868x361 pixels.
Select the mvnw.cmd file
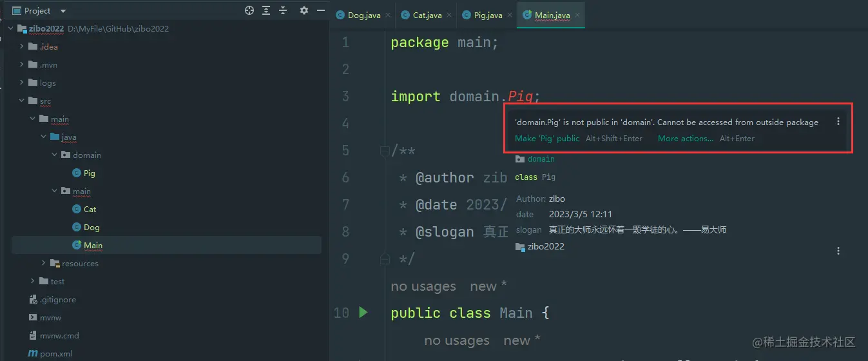(x=59, y=335)
